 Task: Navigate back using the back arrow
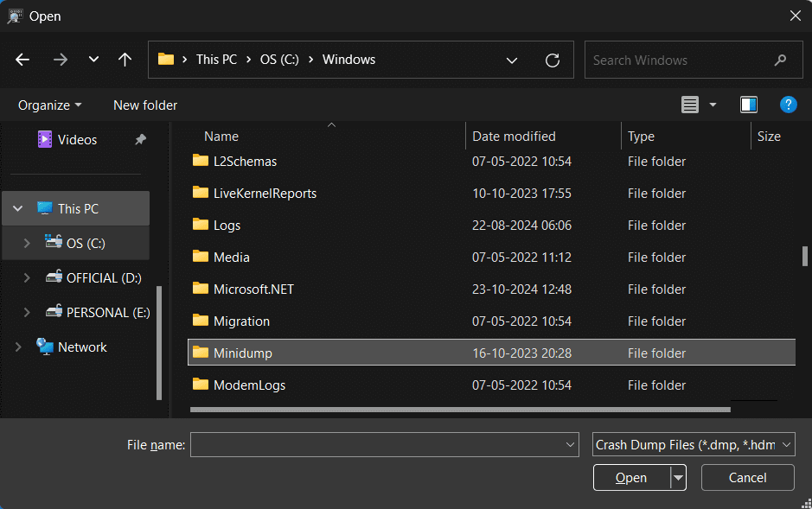22,59
